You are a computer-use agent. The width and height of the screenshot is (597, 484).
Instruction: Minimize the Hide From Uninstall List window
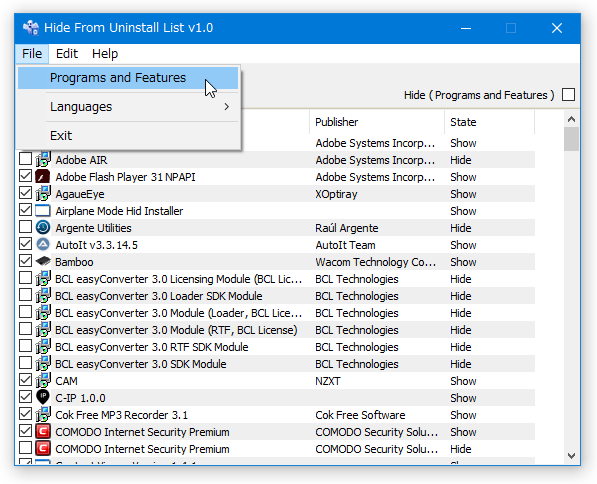[466, 28]
